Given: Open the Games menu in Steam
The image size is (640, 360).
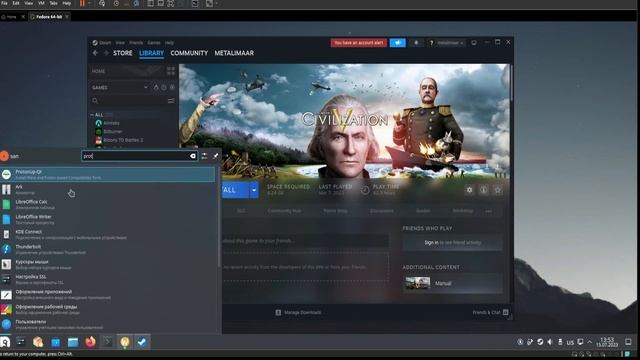Looking at the screenshot, I should click(x=154, y=42).
